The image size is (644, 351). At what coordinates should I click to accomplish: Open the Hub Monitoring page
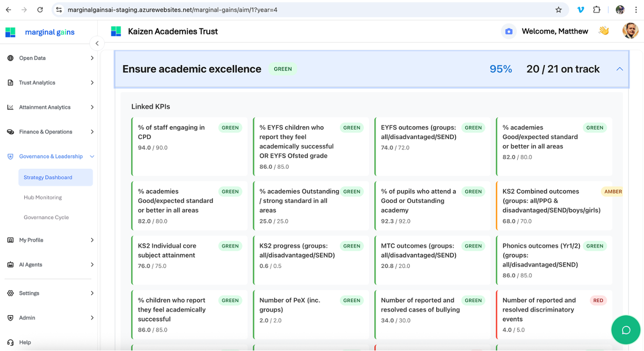43,198
